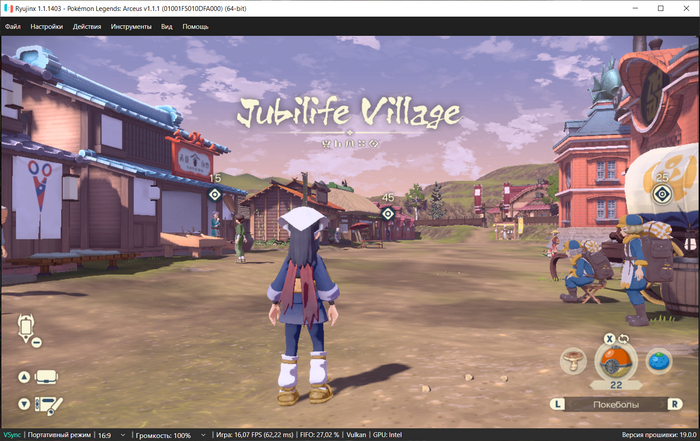Click the item swap arrows icon
The height and width of the screenshot is (441, 700).
point(623,339)
